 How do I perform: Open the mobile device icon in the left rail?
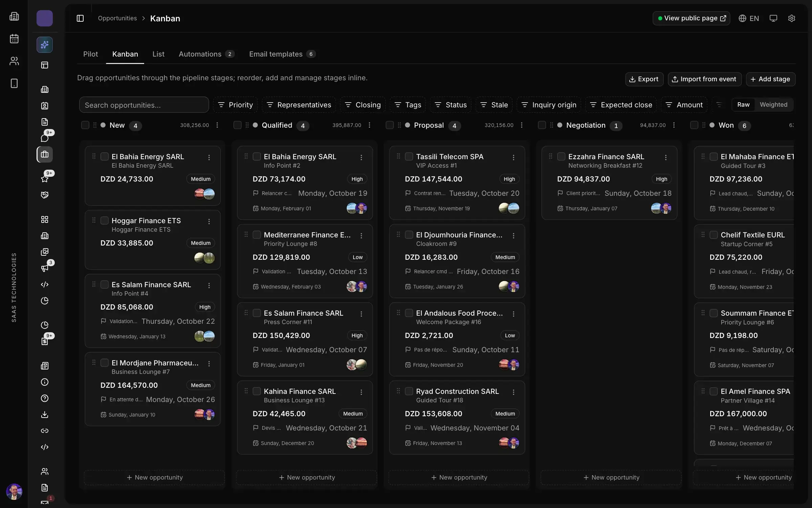(x=14, y=83)
